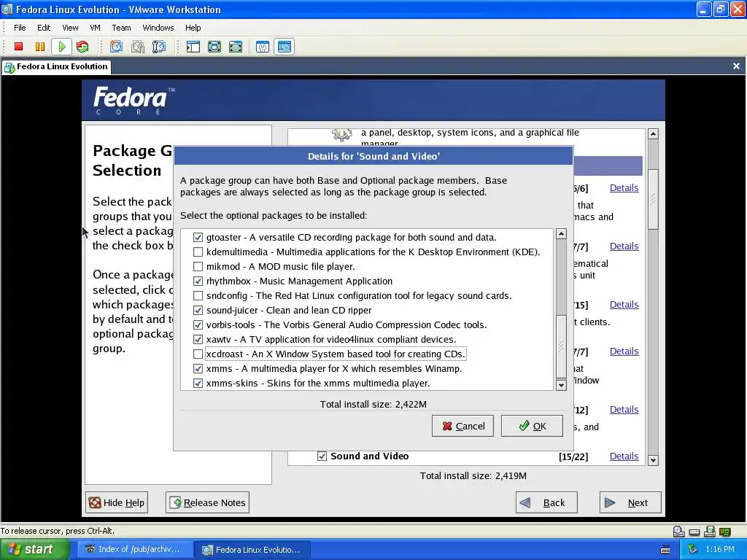Open the Edit menu

(x=44, y=28)
